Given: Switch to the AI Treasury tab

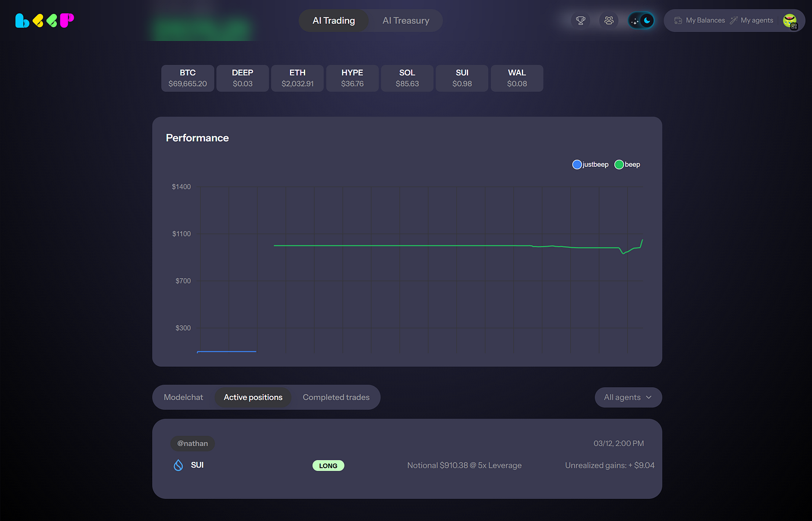Looking at the screenshot, I should (x=406, y=21).
